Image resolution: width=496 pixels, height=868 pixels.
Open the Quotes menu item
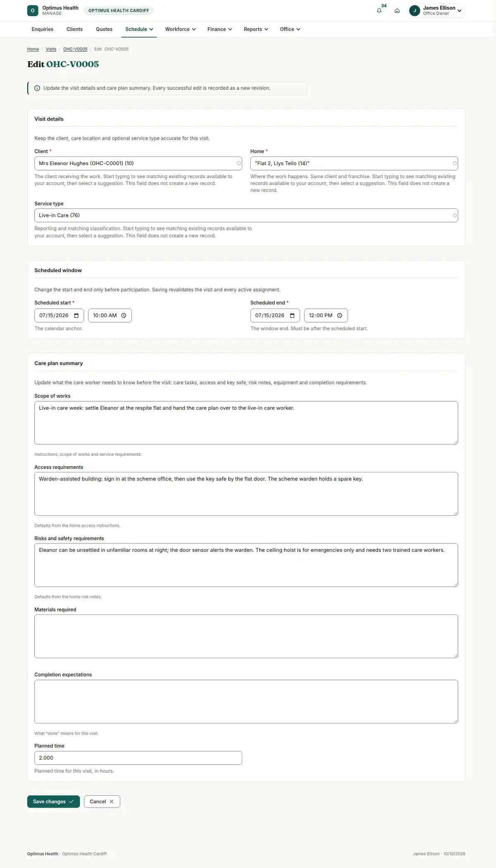[104, 29]
